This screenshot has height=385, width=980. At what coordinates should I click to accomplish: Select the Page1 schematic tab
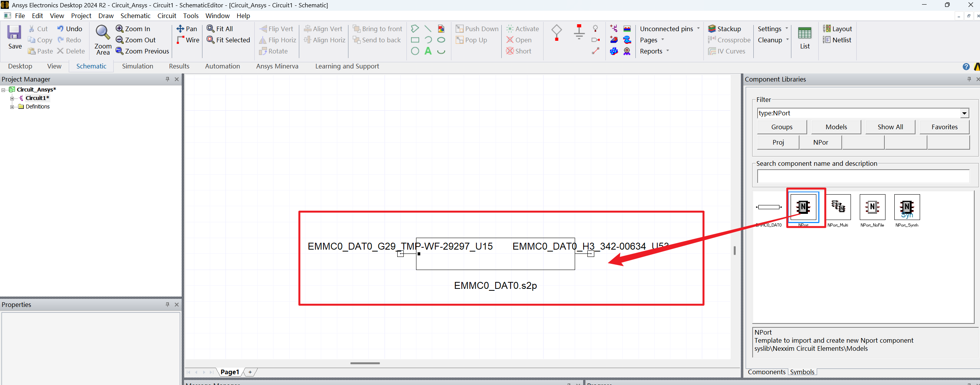(x=230, y=372)
